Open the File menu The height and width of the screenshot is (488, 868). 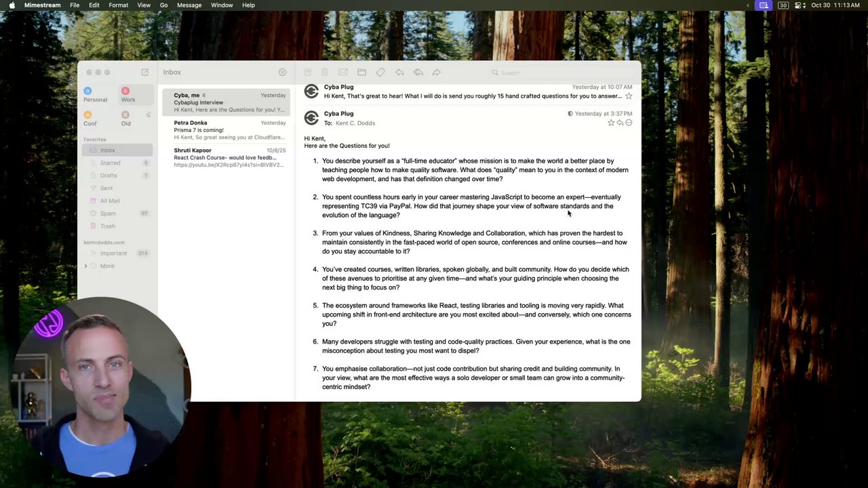75,5
